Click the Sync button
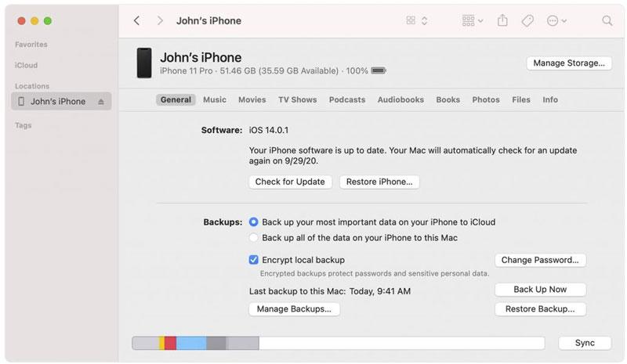Image resolution: width=627 pixels, height=364 pixels. 585,343
